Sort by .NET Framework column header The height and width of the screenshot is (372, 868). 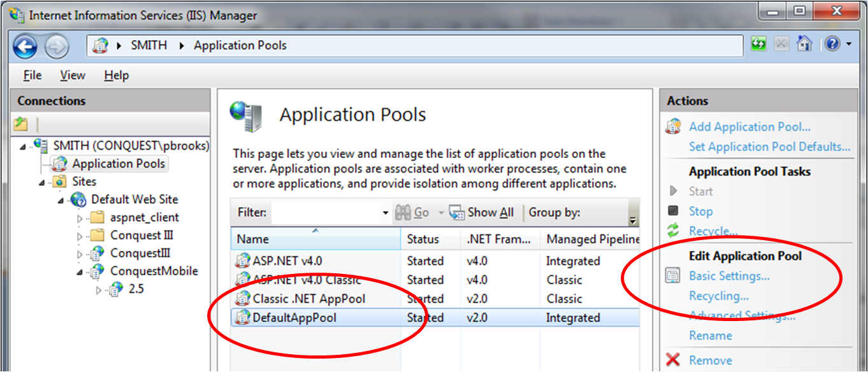(500, 239)
